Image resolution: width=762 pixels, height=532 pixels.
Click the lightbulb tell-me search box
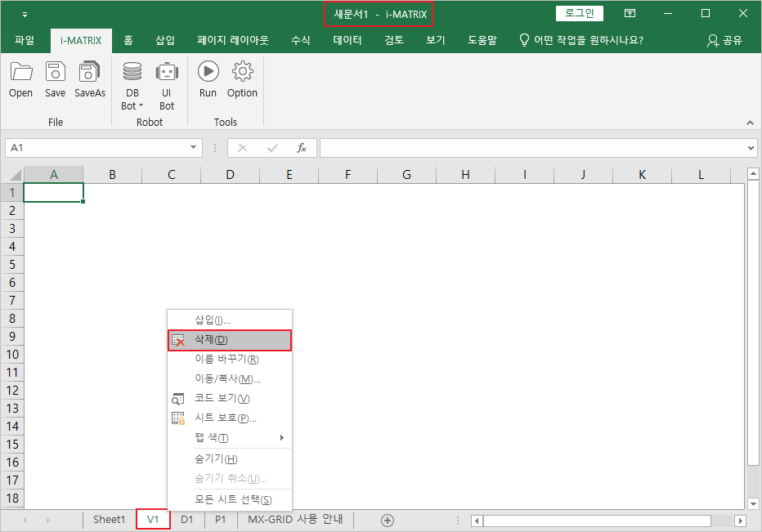(581, 40)
